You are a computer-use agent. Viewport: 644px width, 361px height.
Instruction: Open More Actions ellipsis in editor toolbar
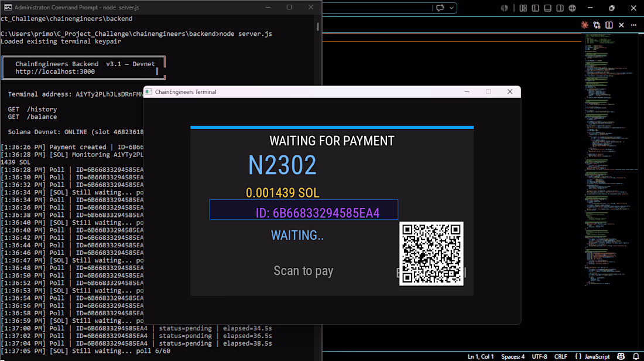tap(633, 25)
